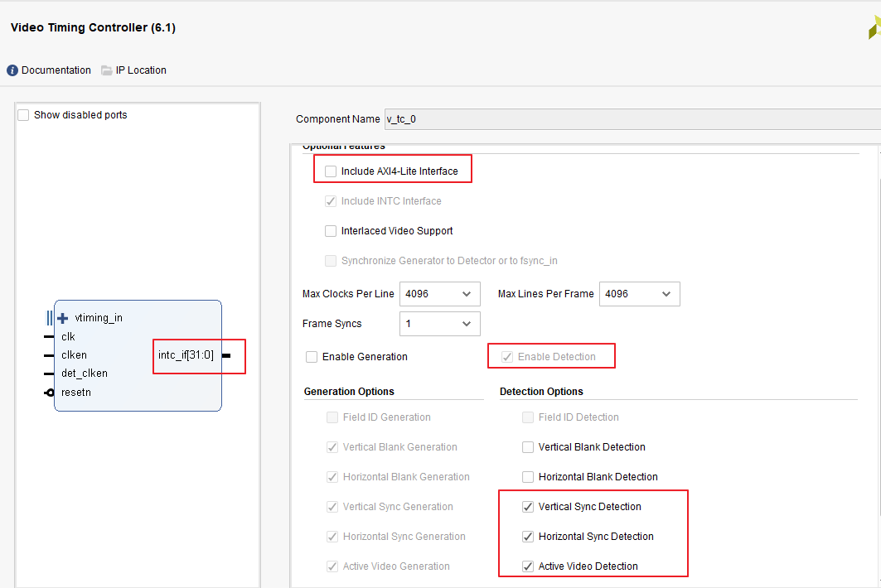
Task: Click the Xilinx logo in the corner
Action: 874,27
